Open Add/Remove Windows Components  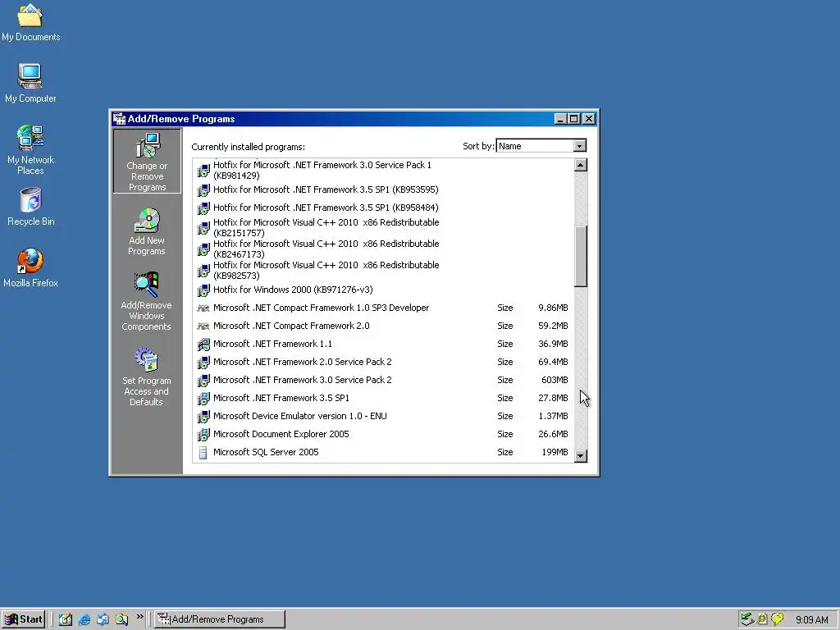(x=146, y=301)
